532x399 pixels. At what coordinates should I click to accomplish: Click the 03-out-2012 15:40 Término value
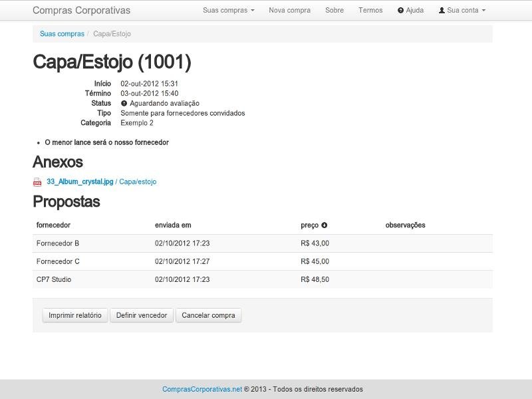pyautogui.click(x=149, y=93)
